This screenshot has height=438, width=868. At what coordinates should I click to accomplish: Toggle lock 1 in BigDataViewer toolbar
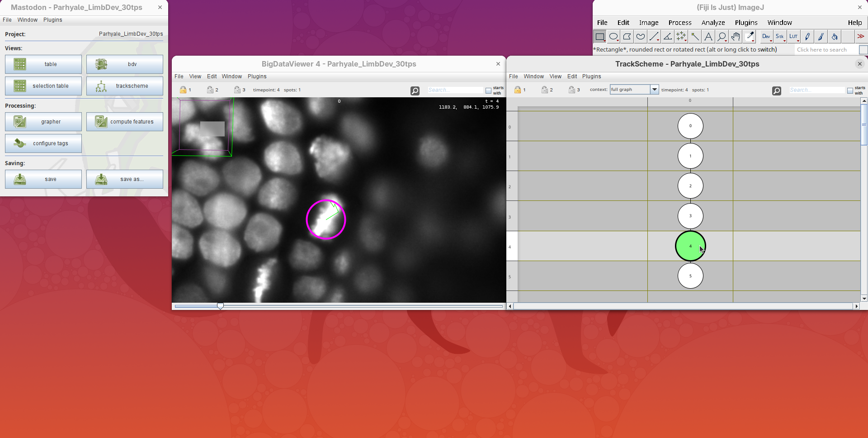pos(183,90)
